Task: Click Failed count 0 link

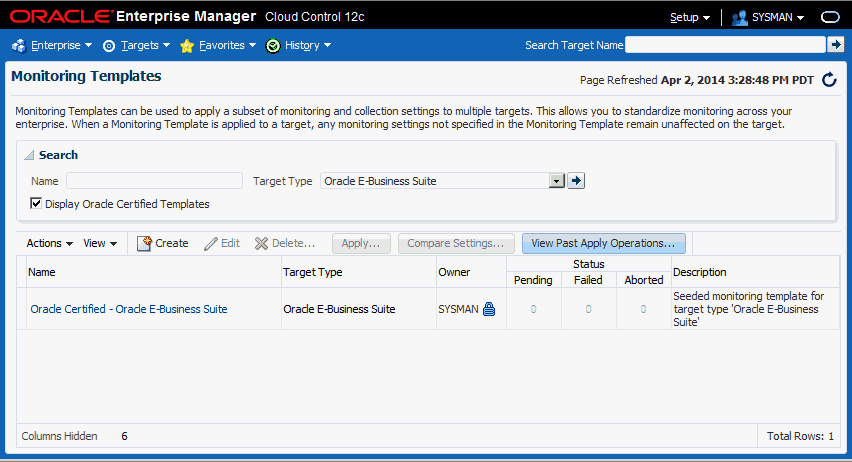Action: pos(588,309)
